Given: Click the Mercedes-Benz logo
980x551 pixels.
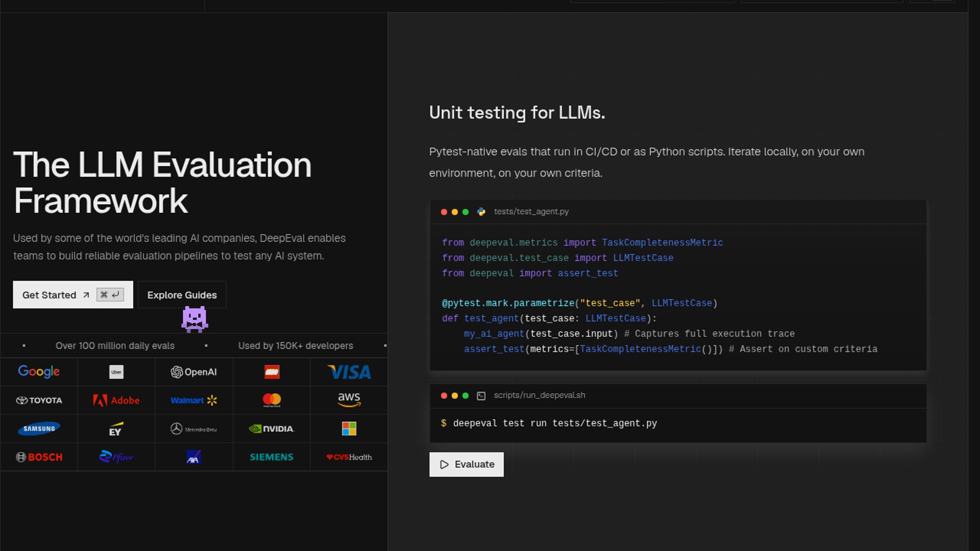Looking at the screenshot, I should (x=194, y=429).
